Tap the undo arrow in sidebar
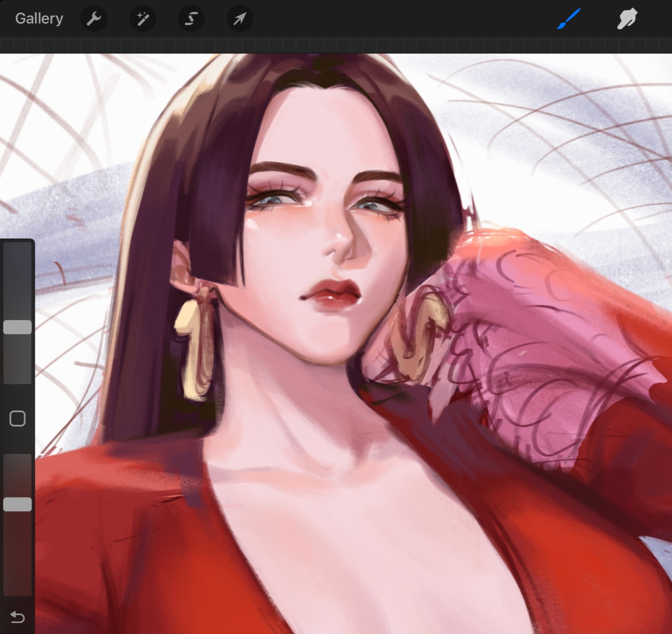The height and width of the screenshot is (634, 672). (17, 617)
